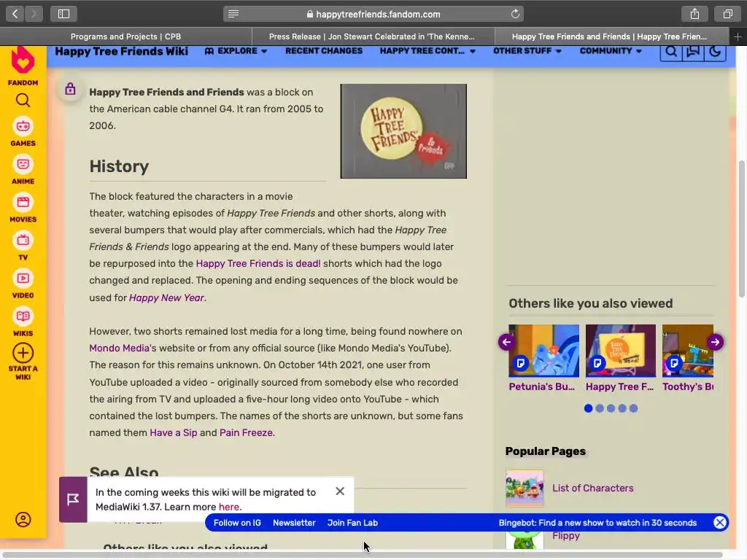Open Bingebot find a new show link
Screen dimensions: 747x560
(597, 522)
